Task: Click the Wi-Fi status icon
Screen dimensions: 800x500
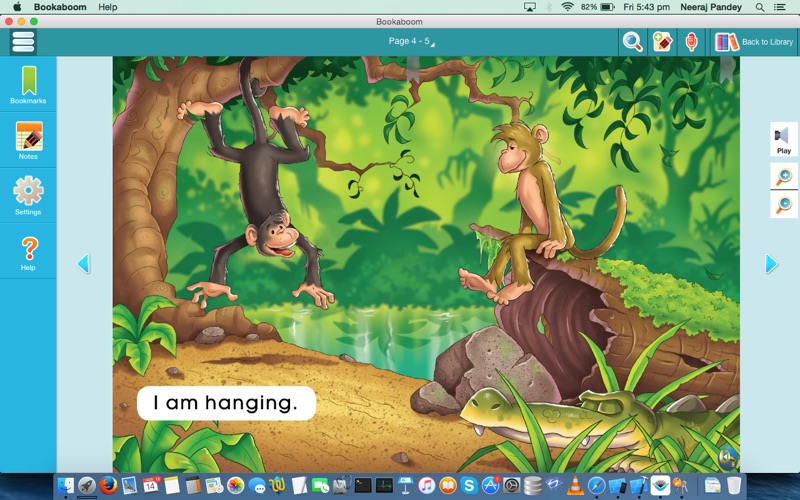Action: point(567,7)
